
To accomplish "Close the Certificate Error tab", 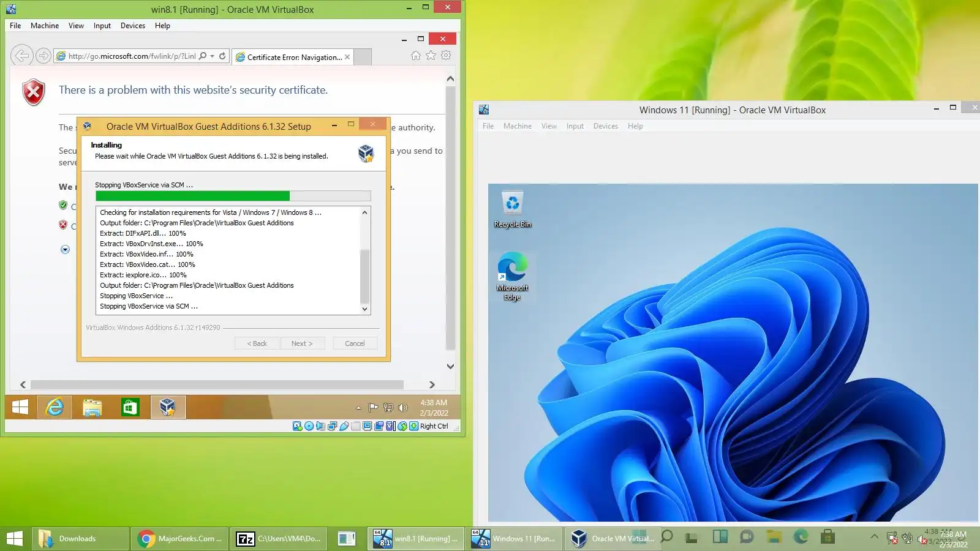I will [x=347, y=57].
